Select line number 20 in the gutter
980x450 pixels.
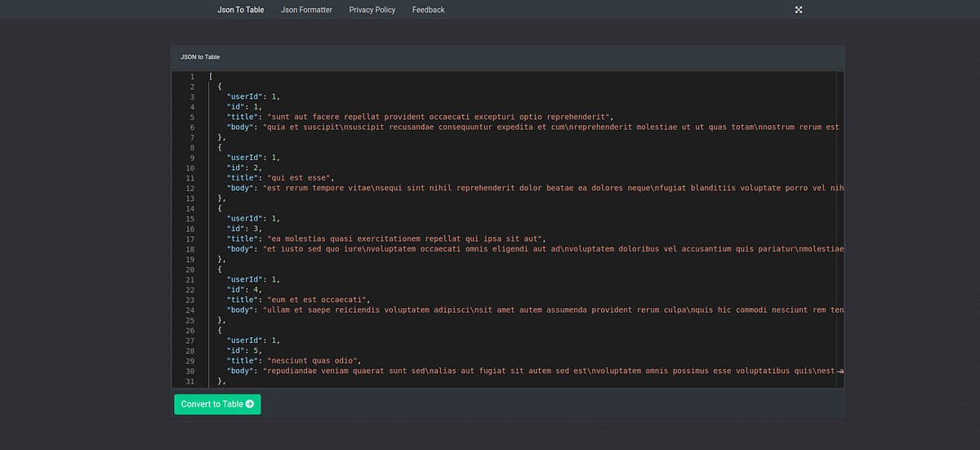(191, 270)
